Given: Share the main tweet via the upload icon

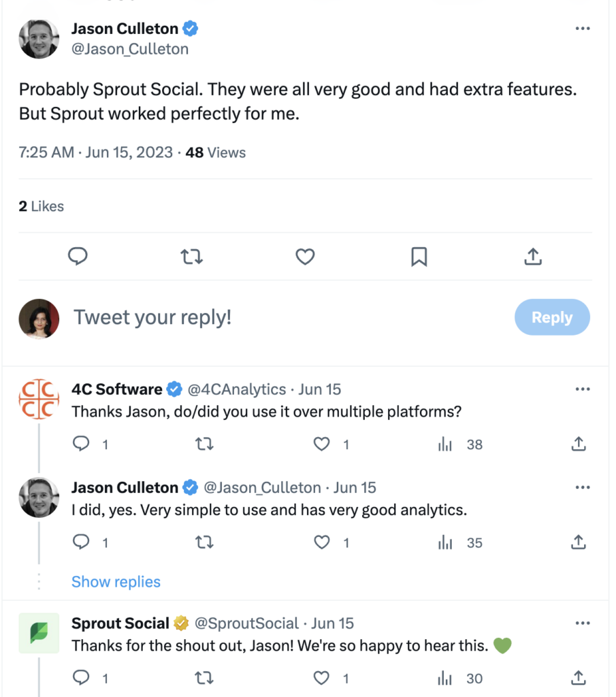Looking at the screenshot, I should (534, 256).
